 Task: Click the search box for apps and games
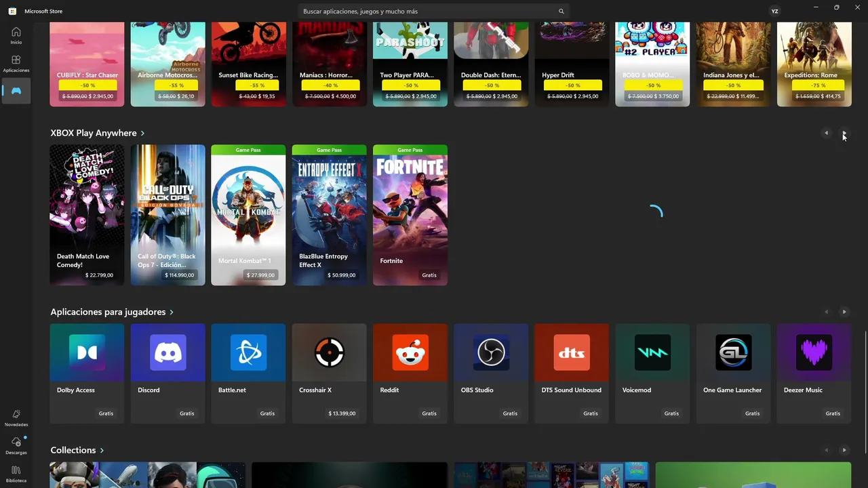[434, 12]
